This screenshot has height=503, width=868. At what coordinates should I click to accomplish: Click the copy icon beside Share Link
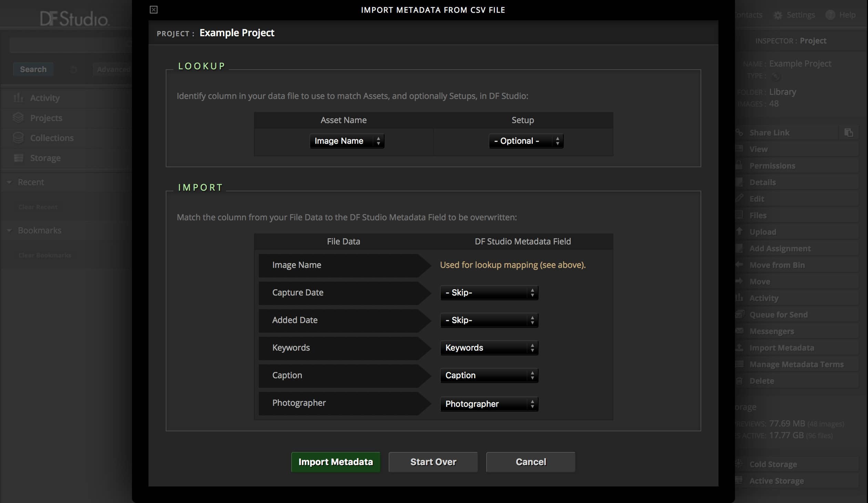(x=849, y=133)
